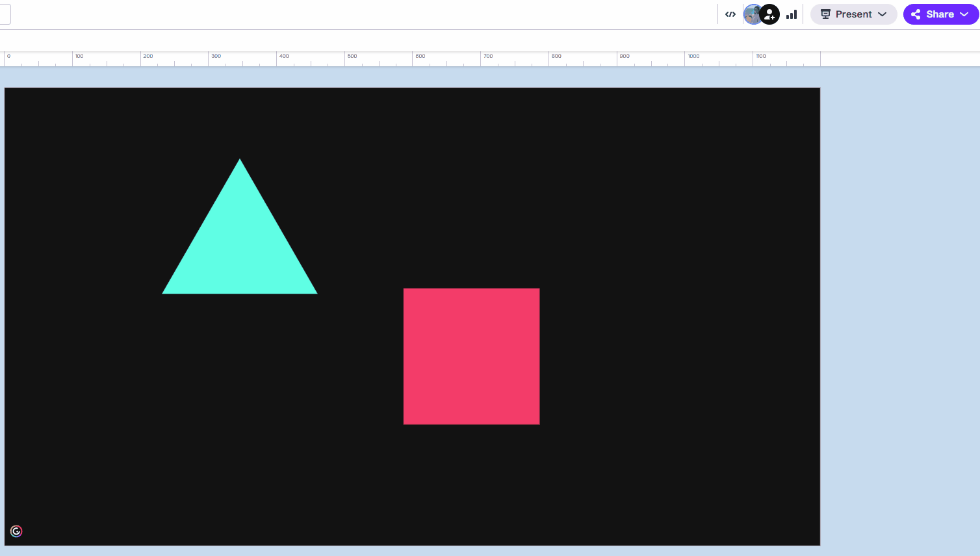Click the share nodes icon
The image size is (980, 556).
(x=916, y=14)
